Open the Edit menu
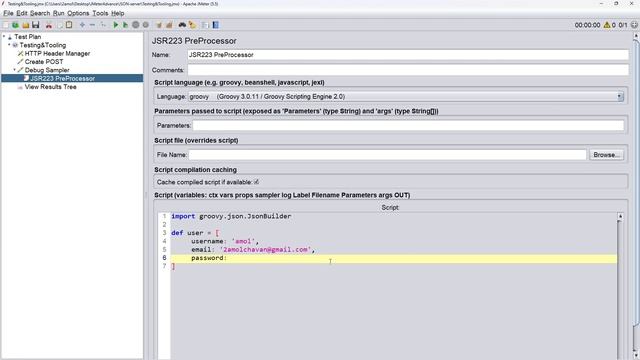 [22, 13]
